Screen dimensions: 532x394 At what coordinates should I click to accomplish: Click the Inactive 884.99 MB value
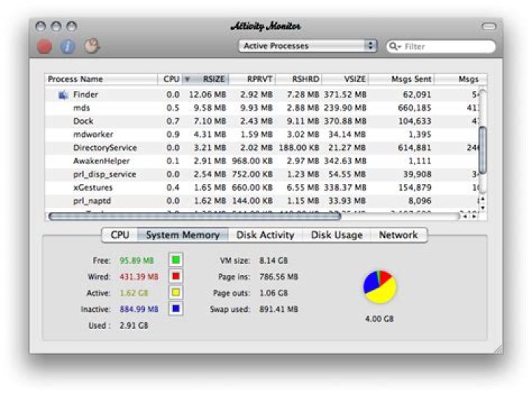[139, 309]
